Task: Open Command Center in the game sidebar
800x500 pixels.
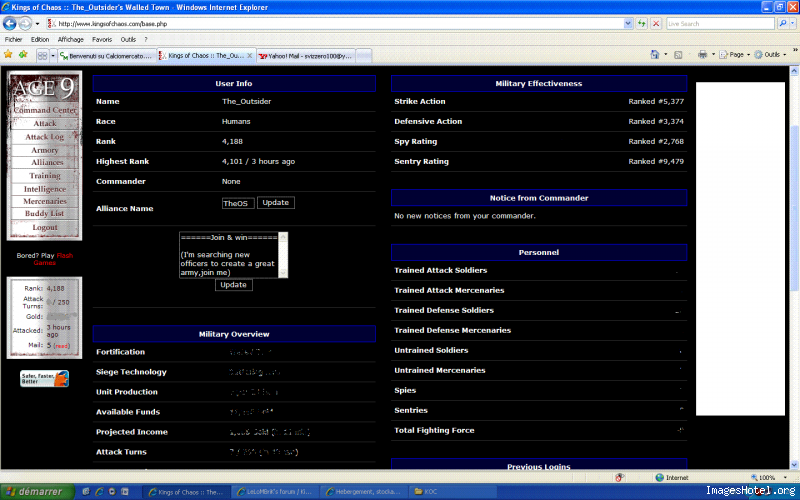Action: [45, 110]
